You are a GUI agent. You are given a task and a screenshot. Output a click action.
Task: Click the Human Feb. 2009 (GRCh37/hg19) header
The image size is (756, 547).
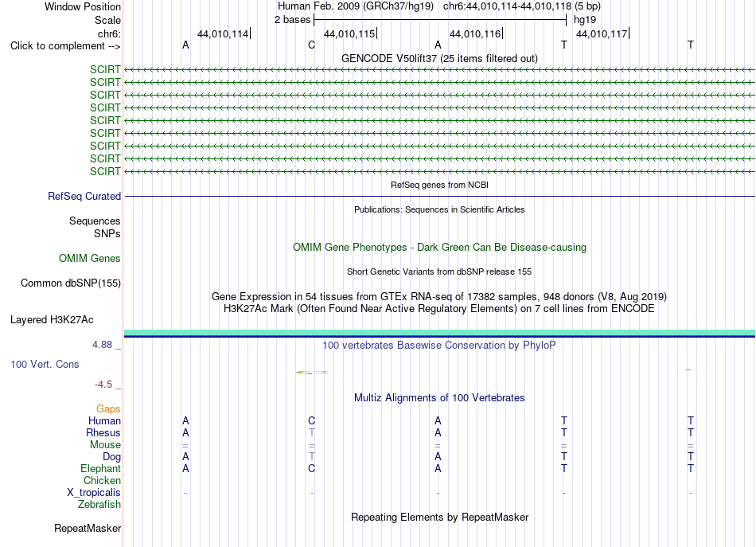point(356,6)
